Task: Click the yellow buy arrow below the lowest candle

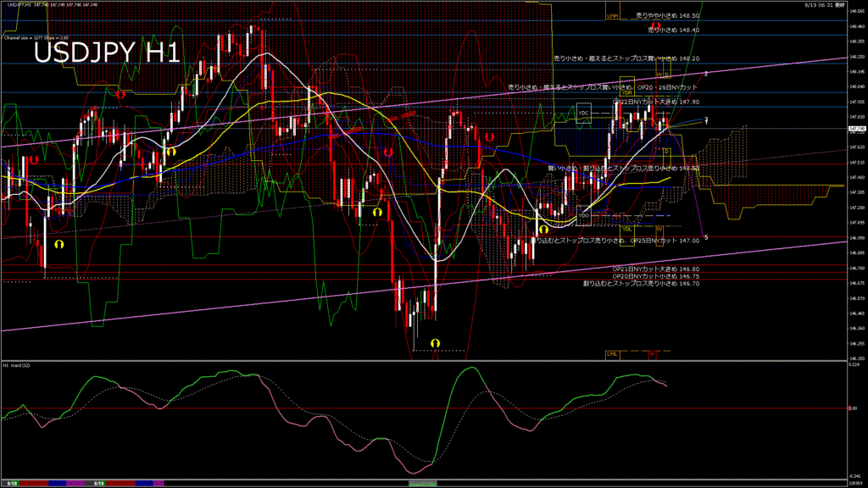Action: coord(436,342)
